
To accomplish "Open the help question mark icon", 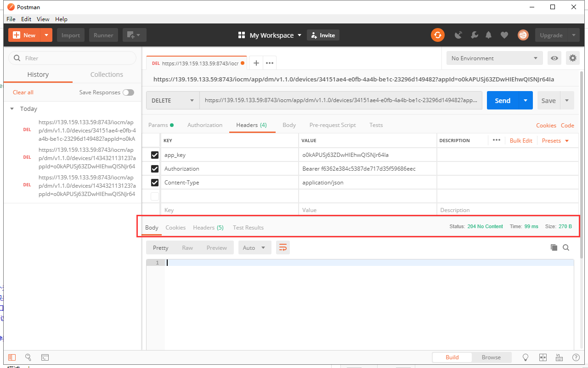I will pos(576,357).
